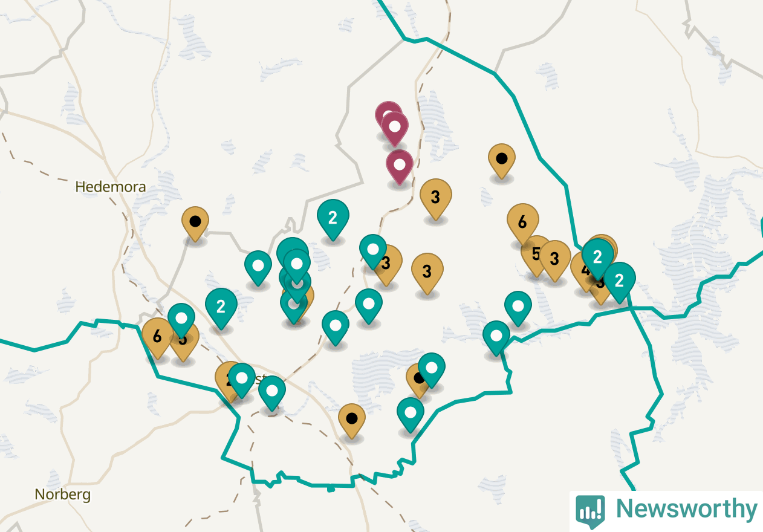Open the yellow 3 pin closest to maroon pins
The image size is (763, 532).
(435, 199)
